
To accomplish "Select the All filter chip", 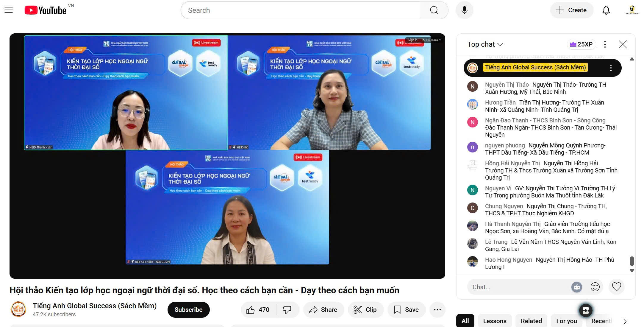I will 465,321.
